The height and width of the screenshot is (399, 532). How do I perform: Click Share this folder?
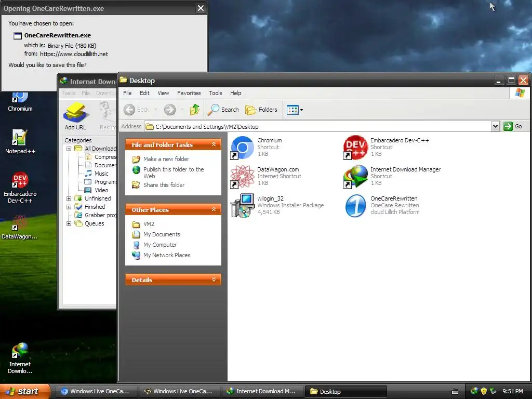coord(158,185)
